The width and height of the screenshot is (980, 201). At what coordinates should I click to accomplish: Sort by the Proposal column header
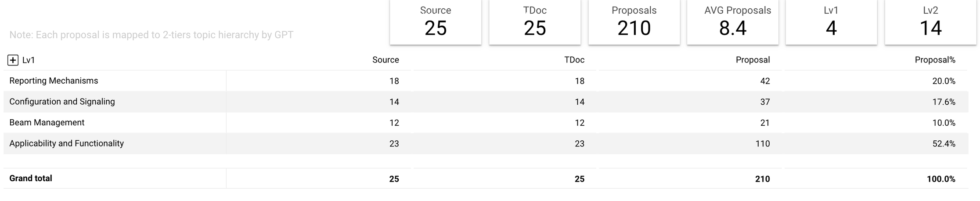(x=753, y=60)
